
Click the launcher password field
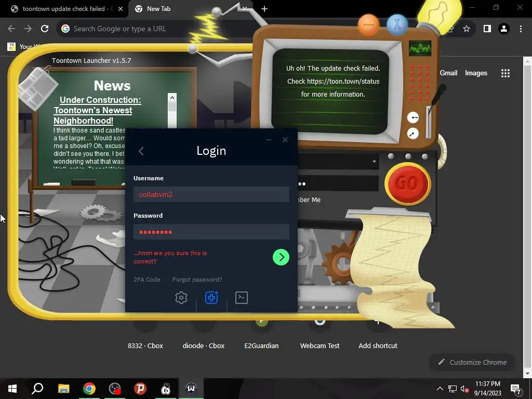338,183
